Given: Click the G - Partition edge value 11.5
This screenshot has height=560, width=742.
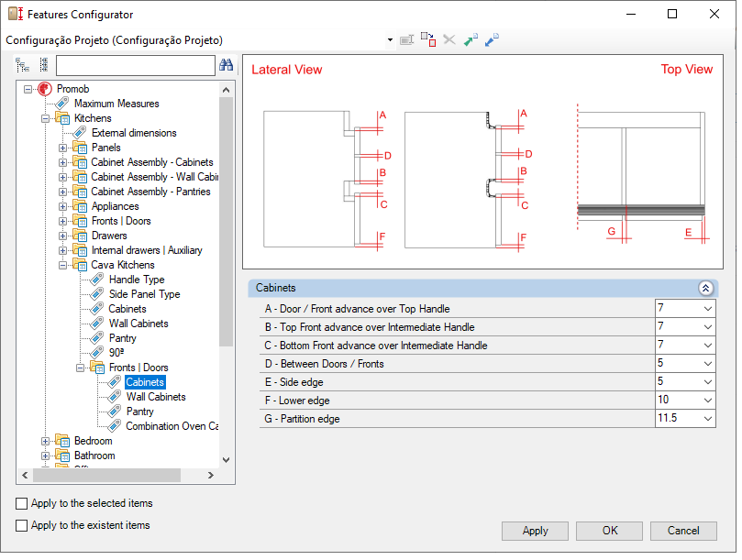Looking at the screenshot, I should tap(667, 418).
